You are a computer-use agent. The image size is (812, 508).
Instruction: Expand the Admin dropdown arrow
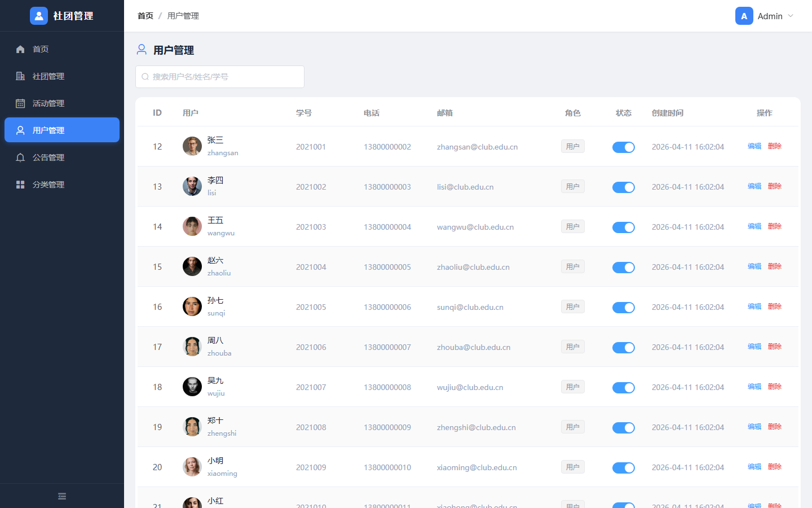click(x=791, y=16)
